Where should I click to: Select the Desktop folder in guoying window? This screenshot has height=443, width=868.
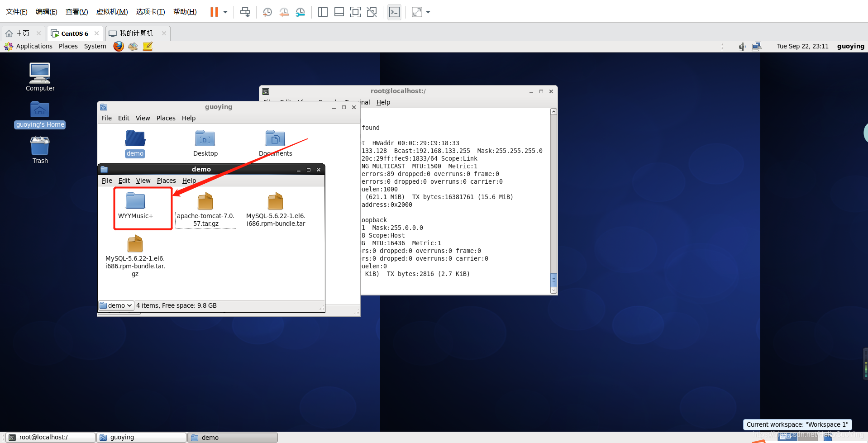coord(205,143)
